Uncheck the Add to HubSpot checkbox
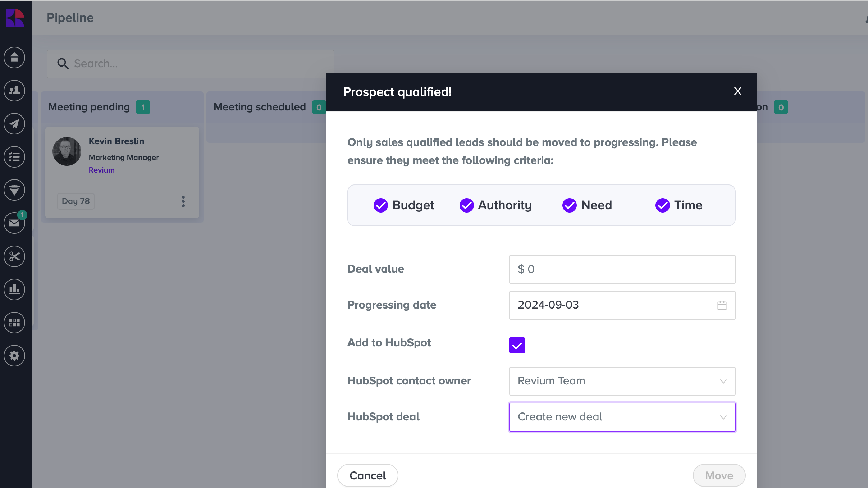The image size is (868, 488). click(x=517, y=345)
